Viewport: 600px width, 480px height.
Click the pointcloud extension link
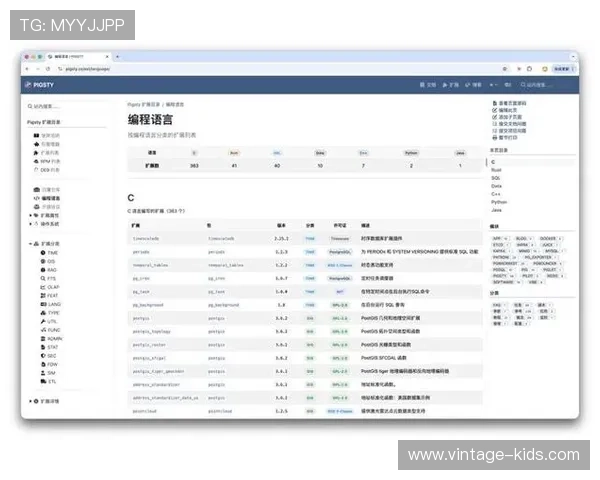point(145,411)
